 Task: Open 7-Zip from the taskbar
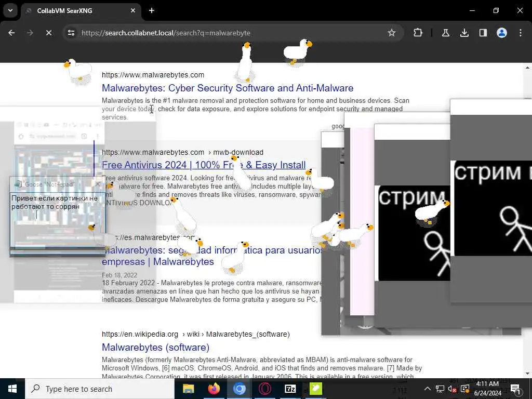pos(290,389)
